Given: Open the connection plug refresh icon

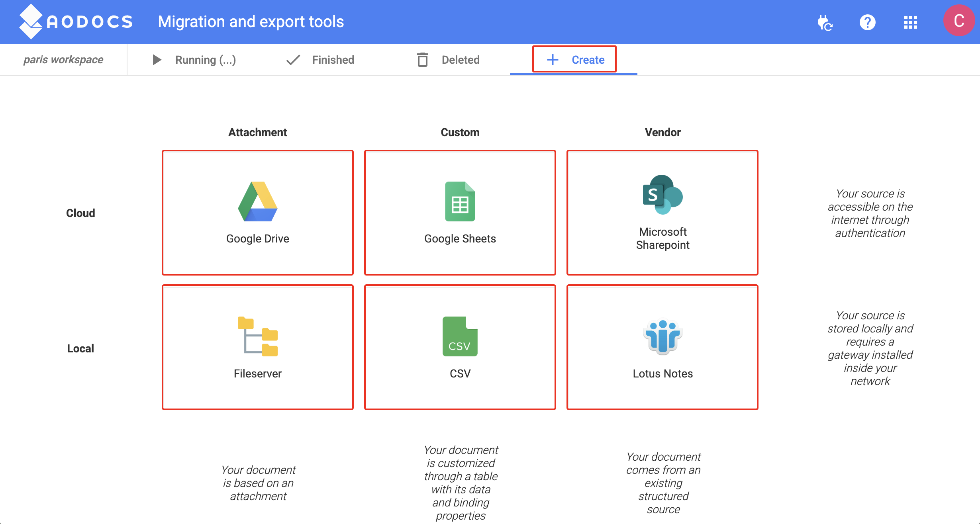Looking at the screenshot, I should coord(825,22).
